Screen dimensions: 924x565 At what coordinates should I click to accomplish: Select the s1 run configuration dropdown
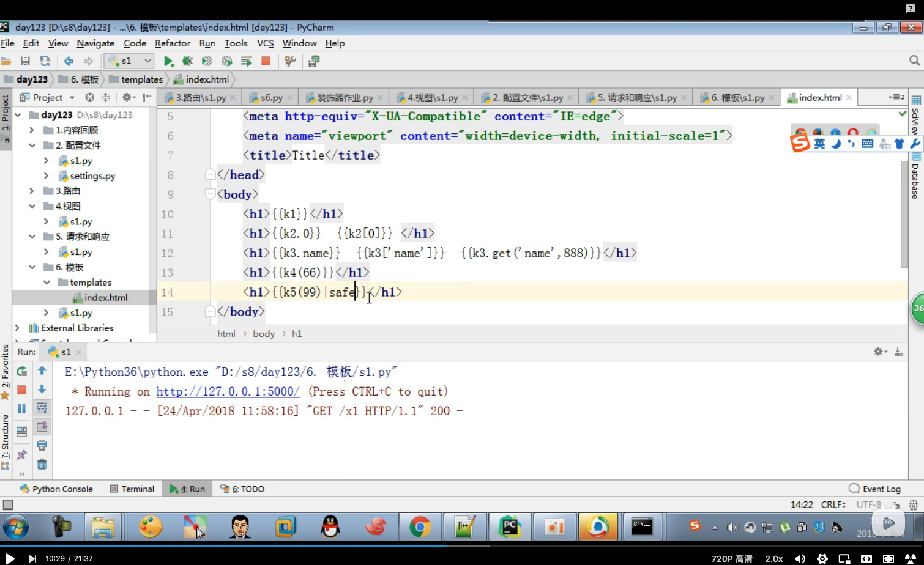pyautogui.click(x=129, y=61)
